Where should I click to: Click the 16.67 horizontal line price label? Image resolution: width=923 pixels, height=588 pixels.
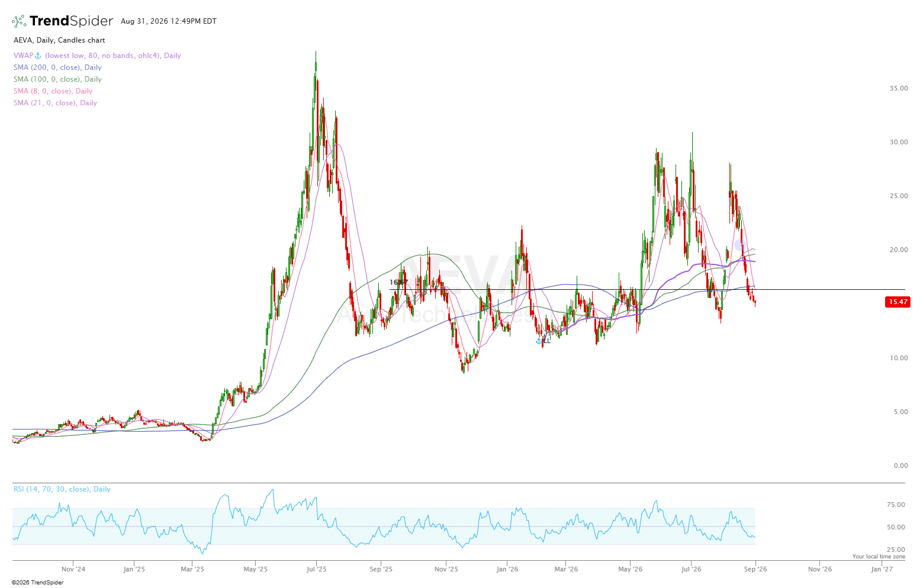(x=398, y=282)
